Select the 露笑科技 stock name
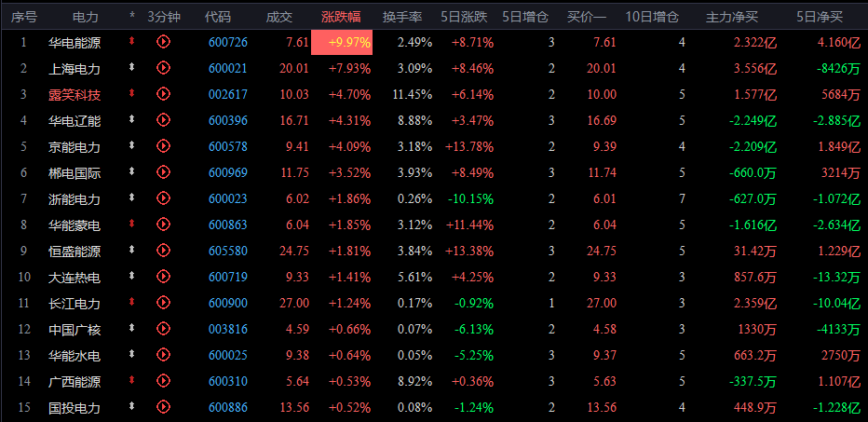The image size is (868, 422). click(x=75, y=95)
